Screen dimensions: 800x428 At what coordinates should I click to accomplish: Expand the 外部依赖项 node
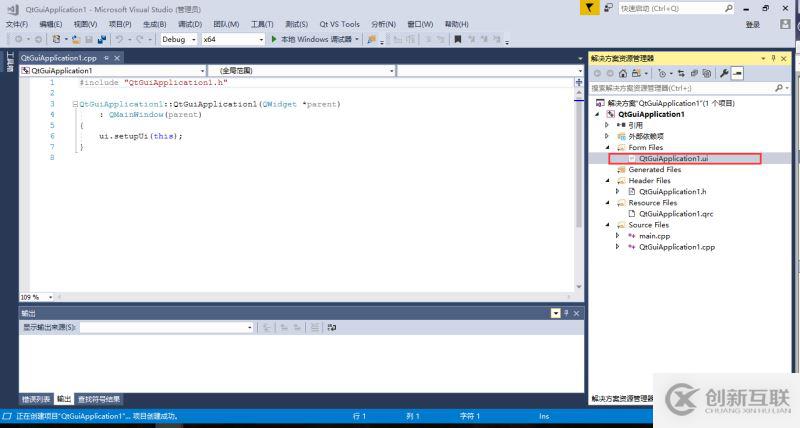[x=607, y=136]
